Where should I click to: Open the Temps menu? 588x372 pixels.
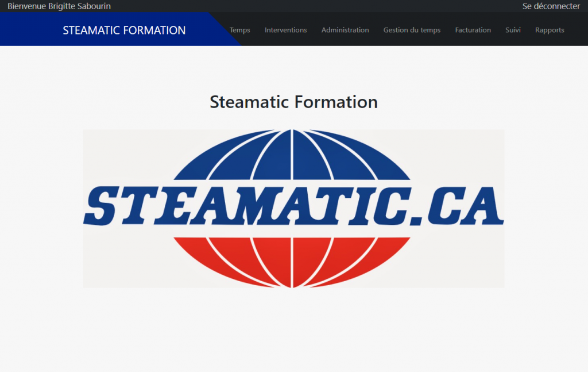pyautogui.click(x=239, y=30)
